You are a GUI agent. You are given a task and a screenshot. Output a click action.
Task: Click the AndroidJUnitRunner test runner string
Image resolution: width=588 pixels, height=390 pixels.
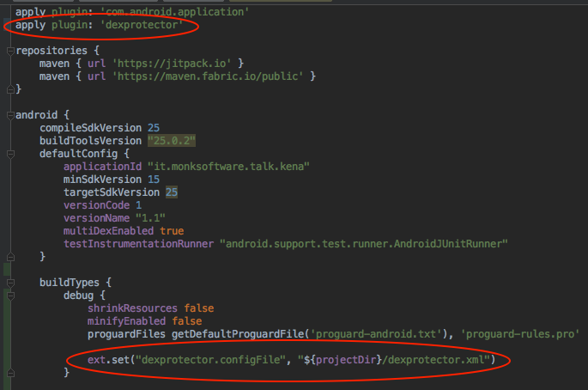[x=364, y=244]
